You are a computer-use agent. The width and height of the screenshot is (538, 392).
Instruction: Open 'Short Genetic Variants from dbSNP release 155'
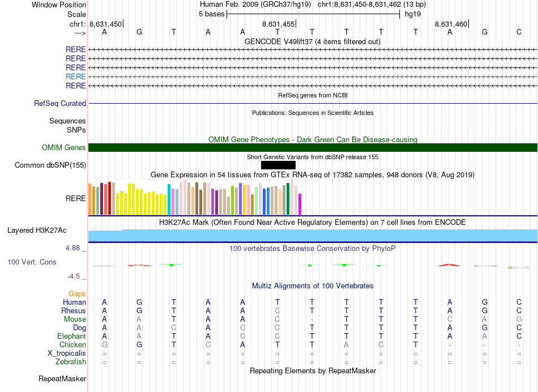313,157
